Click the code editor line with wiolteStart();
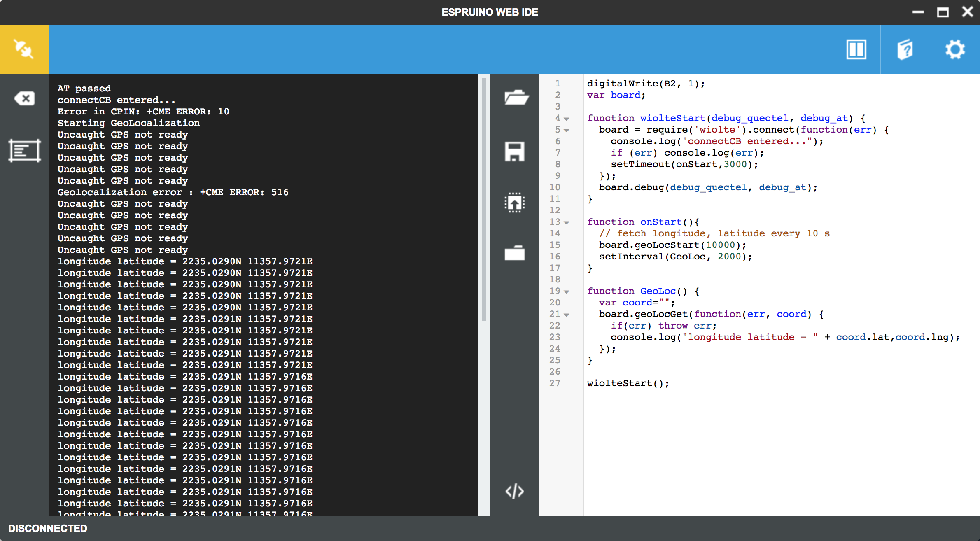The image size is (980, 541). click(x=628, y=383)
